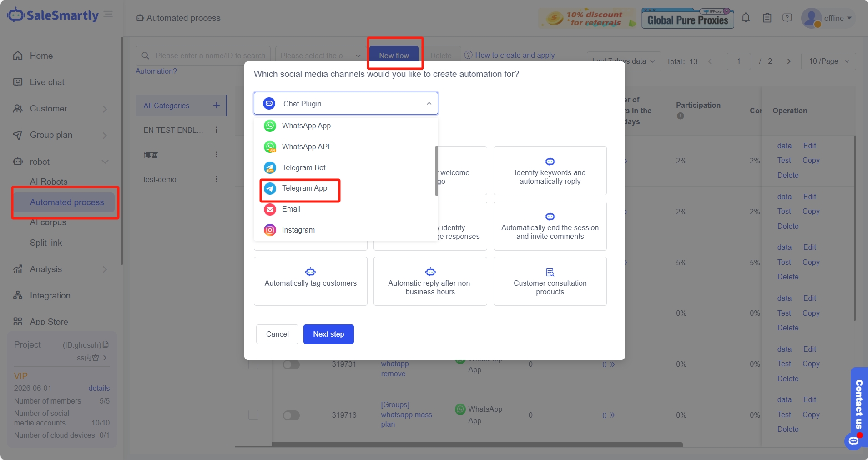Viewport: 868px width, 460px height.
Task: Select the Telegram App channel icon
Action: (269, 188)
